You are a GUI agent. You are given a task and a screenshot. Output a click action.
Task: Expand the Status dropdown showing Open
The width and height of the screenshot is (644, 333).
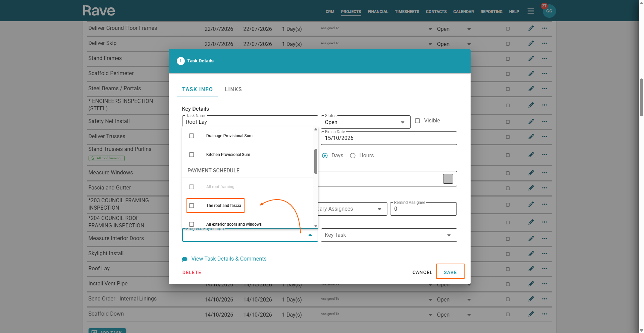tap(402, 122)
